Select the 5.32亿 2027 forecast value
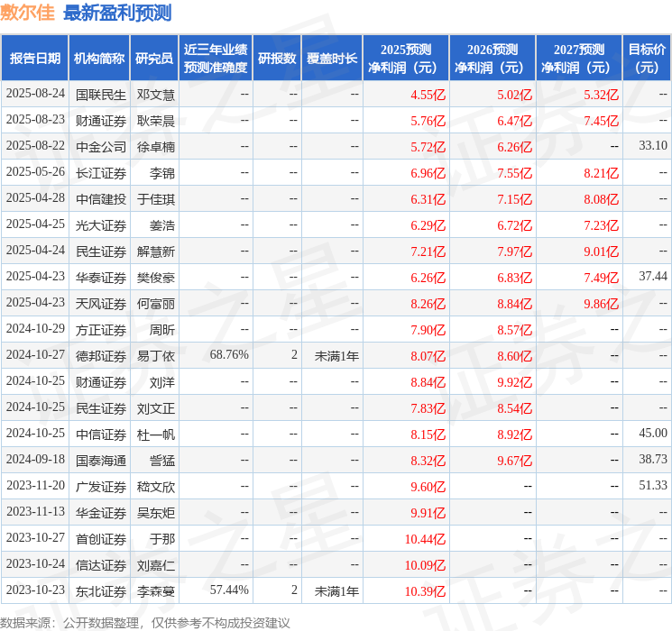 pyautogui.click(x=602, y=95)
